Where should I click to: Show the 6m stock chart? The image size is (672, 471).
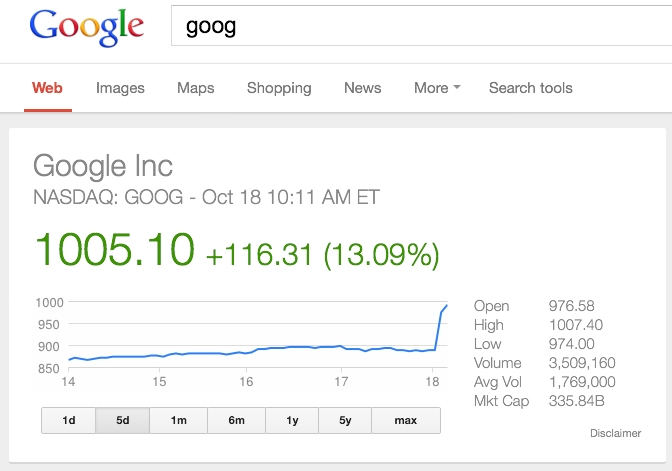click(x=236, y=420)
